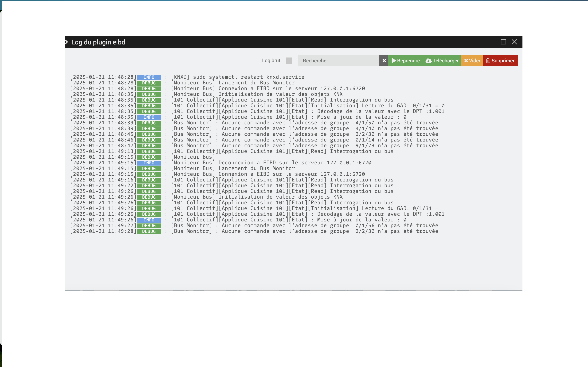The image size is (588, 367).
Task: Select the log line with group address 4/1/50
Action: tap(304, 123)
